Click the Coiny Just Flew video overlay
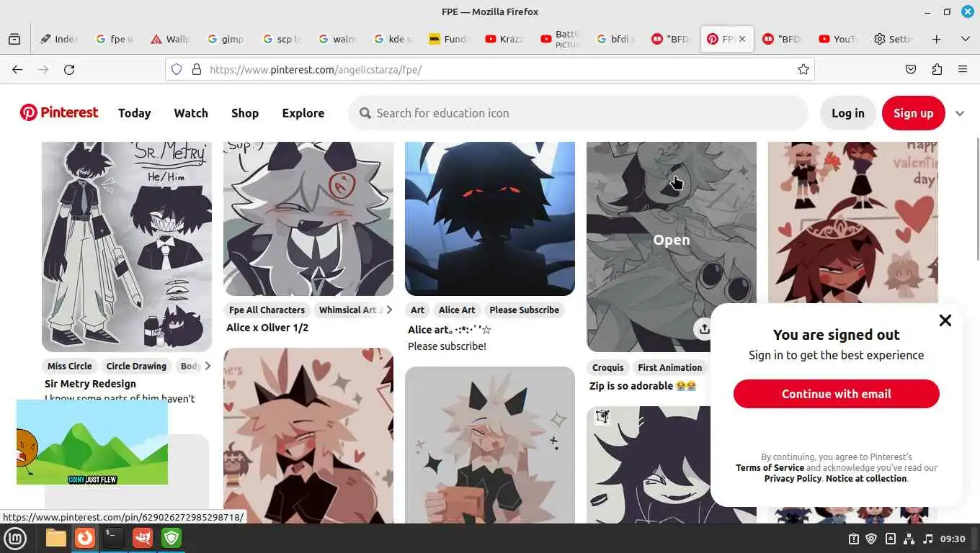The width and height of the screenshot is (980, 553). [x=92, y=442]
